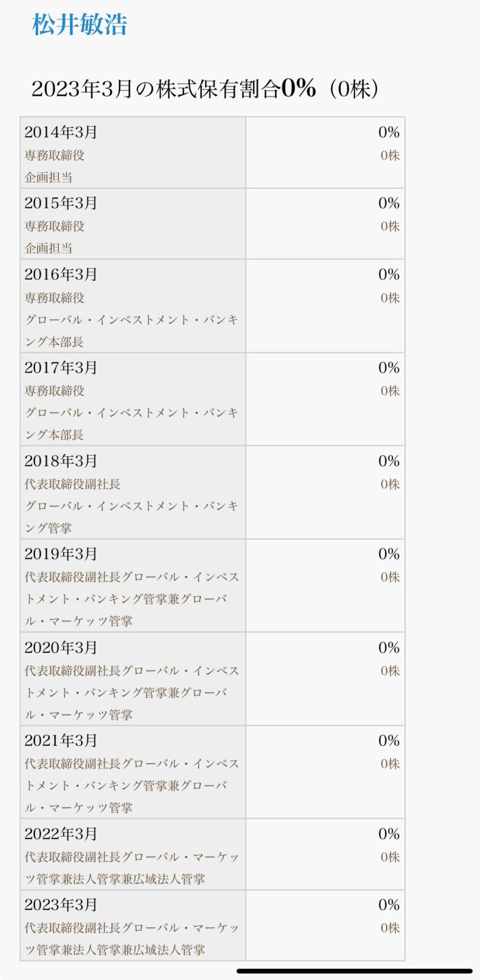This screenshot has width=480, height=980.
Task: Select the 2016年3月 row date
Action: [61, 275]
